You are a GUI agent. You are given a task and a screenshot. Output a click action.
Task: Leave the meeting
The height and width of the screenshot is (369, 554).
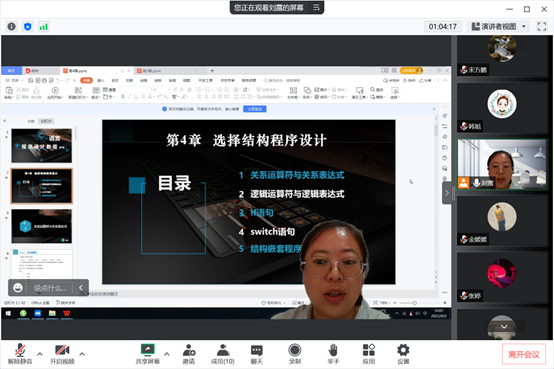(x=524, y=354)
